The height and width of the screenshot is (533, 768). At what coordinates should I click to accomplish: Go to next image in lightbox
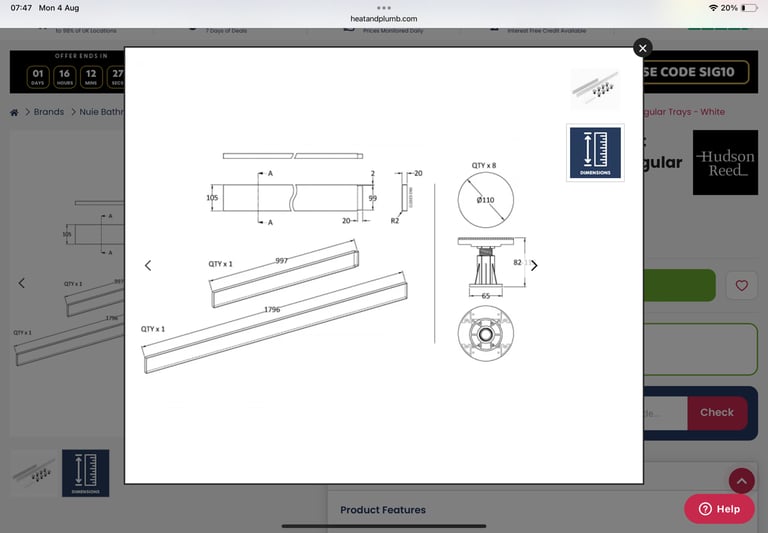point(534,266)
